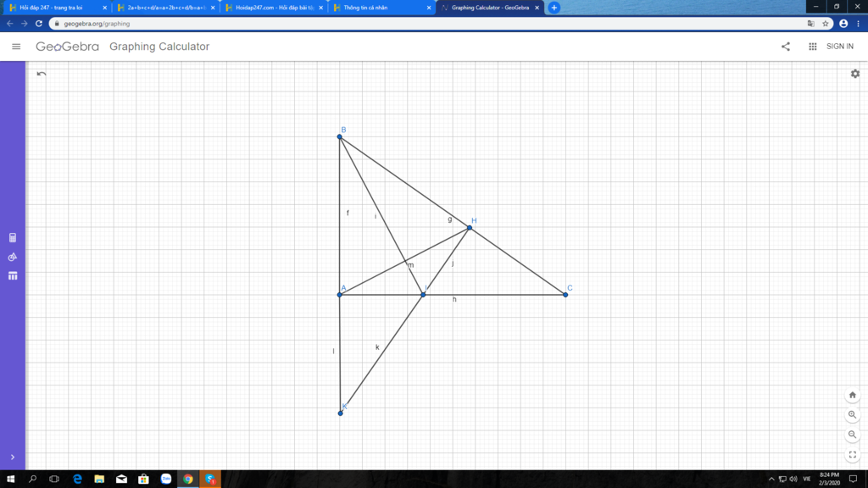Select point K at the bottom
The image size is (868, 488).
(341, 413)
